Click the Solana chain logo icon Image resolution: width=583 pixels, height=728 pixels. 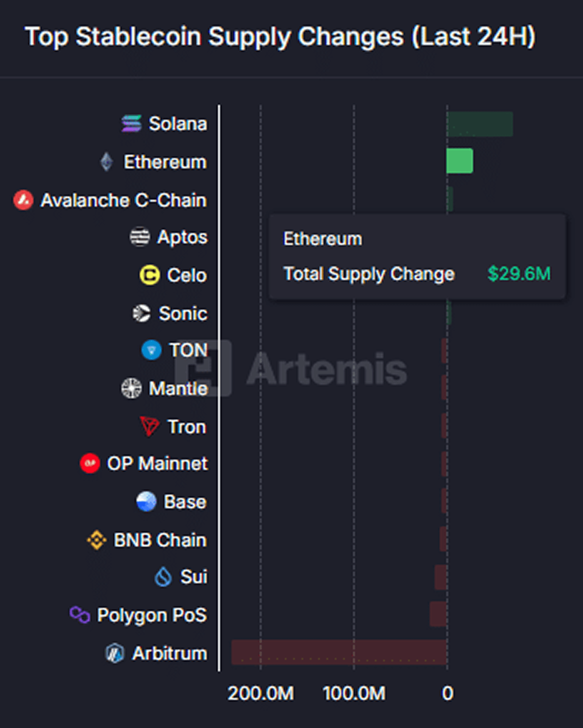131,124
